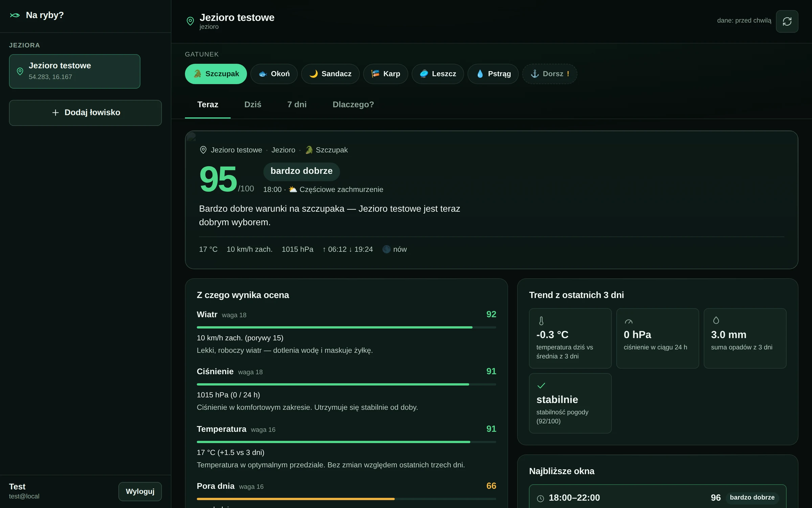Open the 7 dni tab
The width and height of the screenshot is (812, 508).
[x=297, y=105]
